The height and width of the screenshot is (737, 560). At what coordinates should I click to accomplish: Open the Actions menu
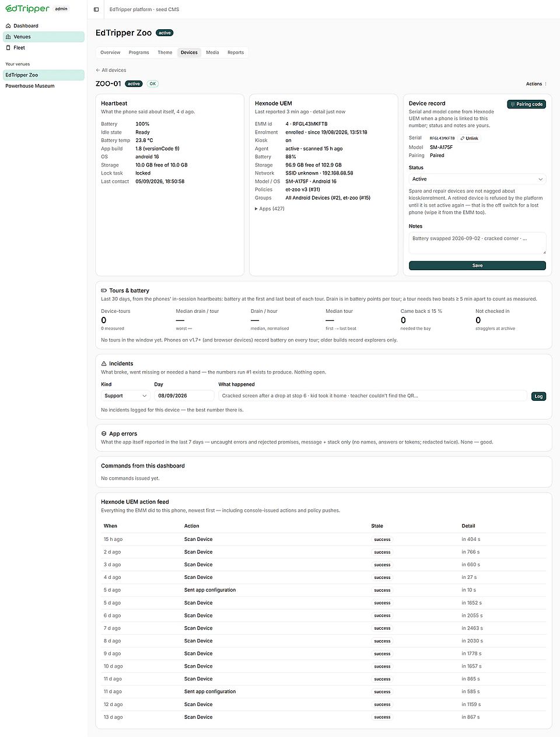[537, 84]
